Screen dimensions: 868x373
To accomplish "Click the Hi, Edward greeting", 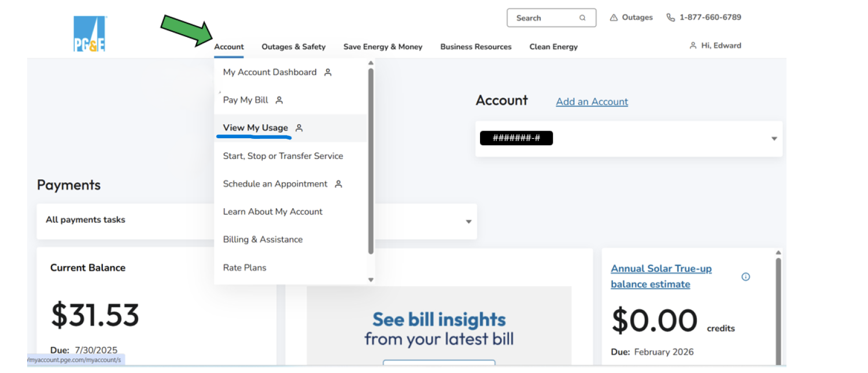I will (x=721, y=46).
